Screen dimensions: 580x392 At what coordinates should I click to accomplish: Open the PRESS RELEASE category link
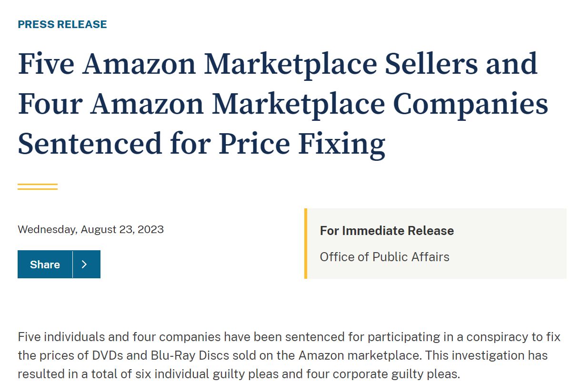click(62, 24)
